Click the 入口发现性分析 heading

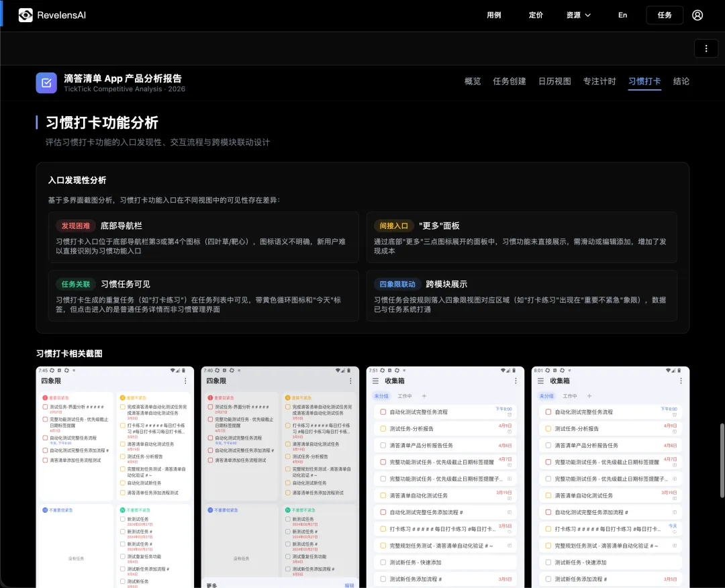77,181
